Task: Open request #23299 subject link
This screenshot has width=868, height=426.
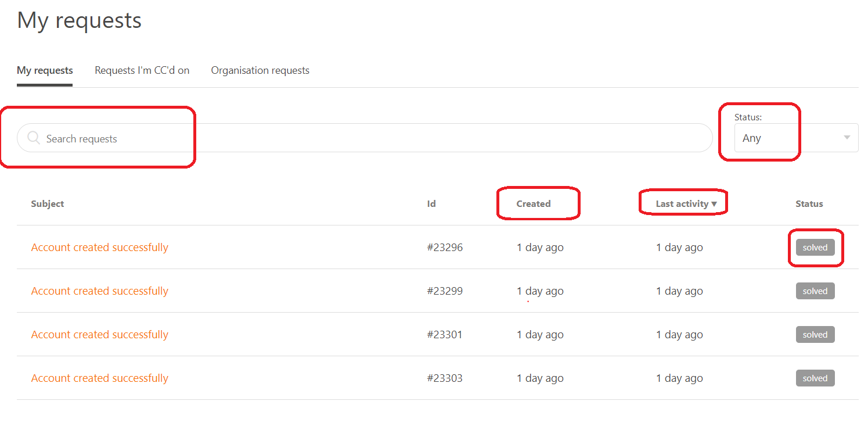Action: [x=99, y=291]
